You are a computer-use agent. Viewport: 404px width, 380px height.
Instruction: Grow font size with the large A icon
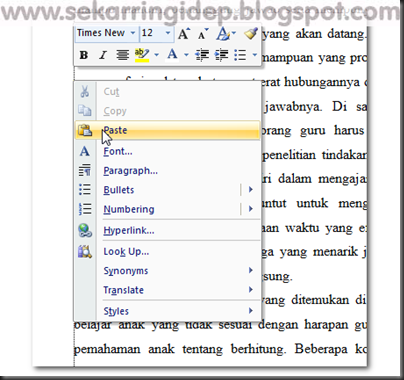pyautogui.click(x=184, y=34)
